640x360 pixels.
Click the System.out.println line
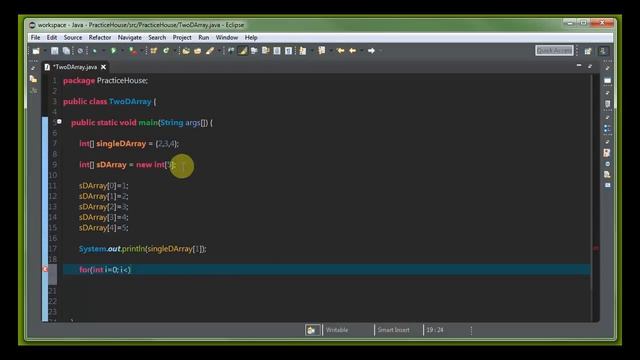[143, 249]
